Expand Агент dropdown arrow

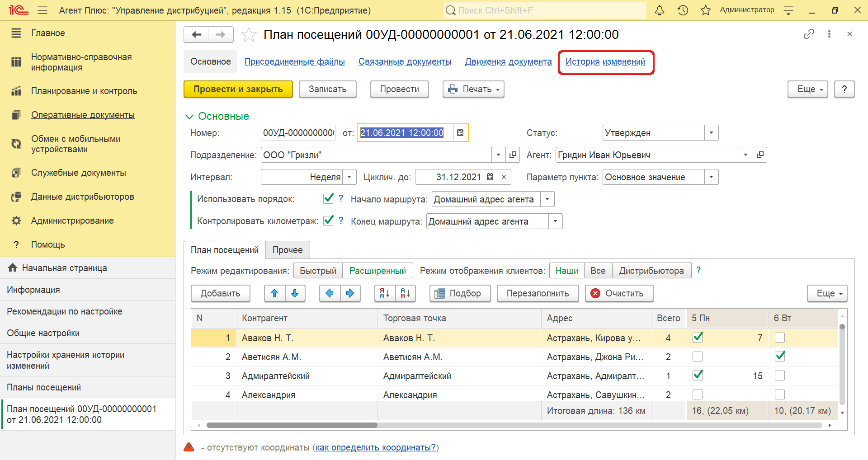point(745,155)
